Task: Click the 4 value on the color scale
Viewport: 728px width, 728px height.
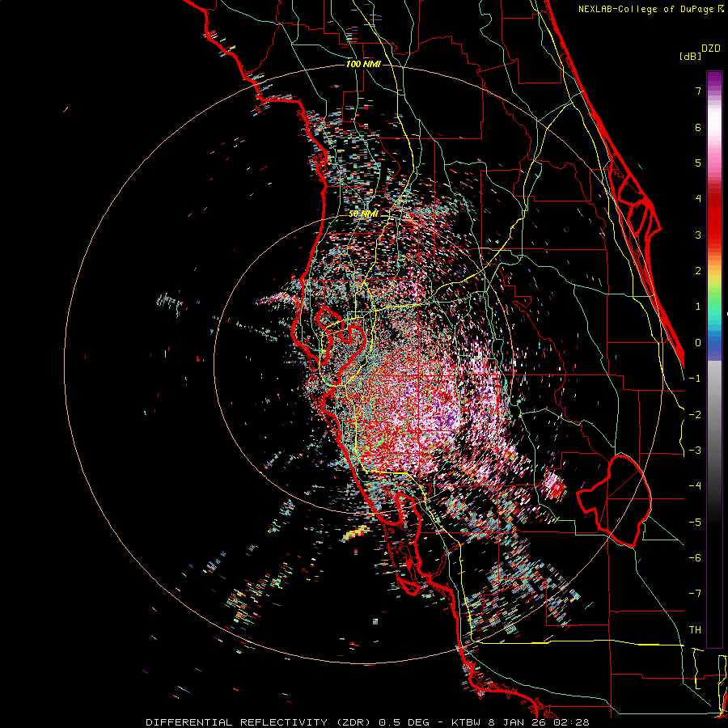Action: pos(698,199)
